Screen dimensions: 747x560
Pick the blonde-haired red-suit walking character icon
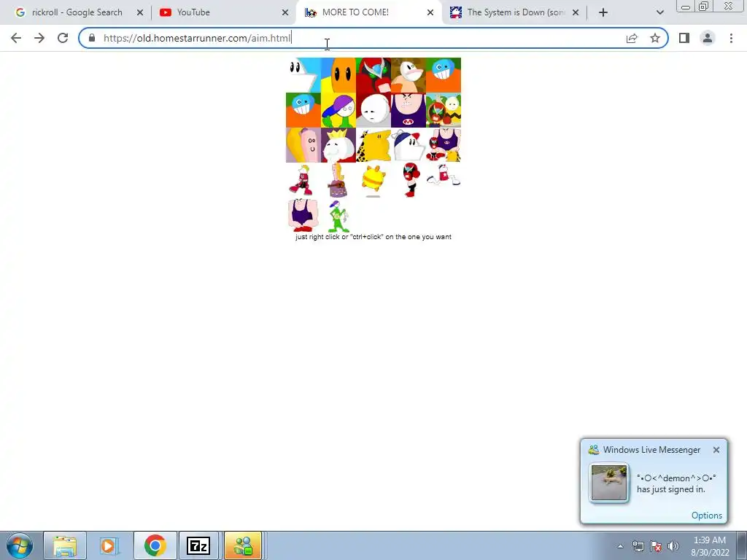[302, 180]
